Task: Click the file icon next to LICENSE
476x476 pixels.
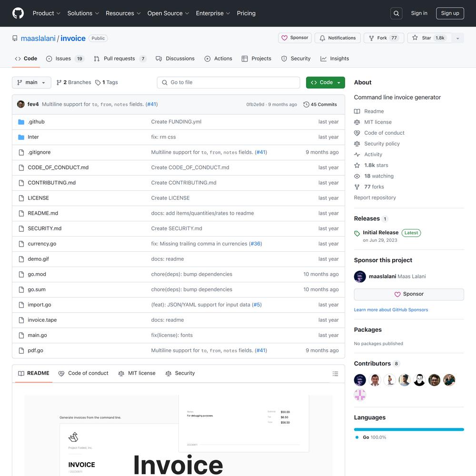Action: (x=21, y=198)
